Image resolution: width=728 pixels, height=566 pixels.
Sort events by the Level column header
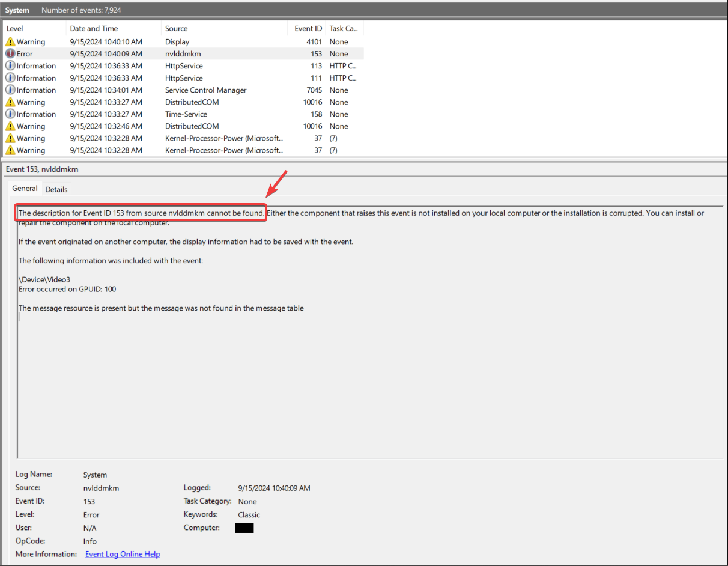(x=35, y=29)
